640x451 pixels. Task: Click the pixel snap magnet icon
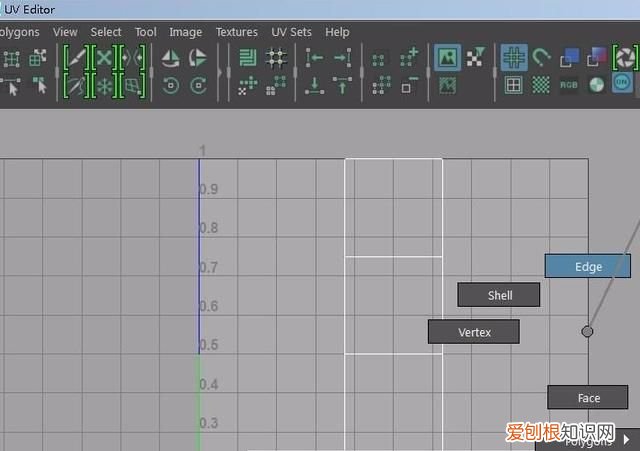(x=541, y=58)
